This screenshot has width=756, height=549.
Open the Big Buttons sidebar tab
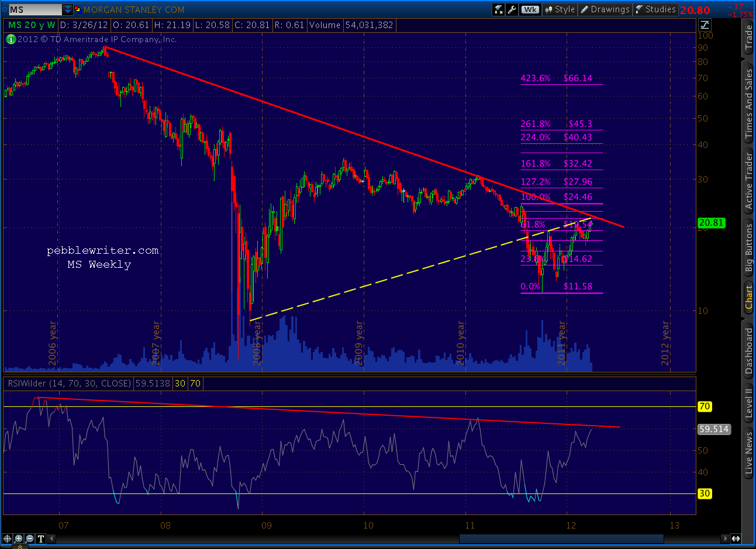click(749, 248)
